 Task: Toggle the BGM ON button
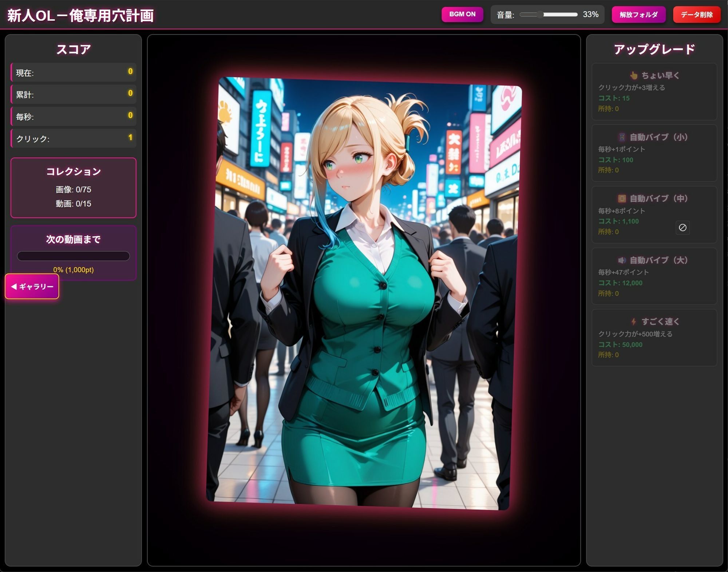(462, 14)
